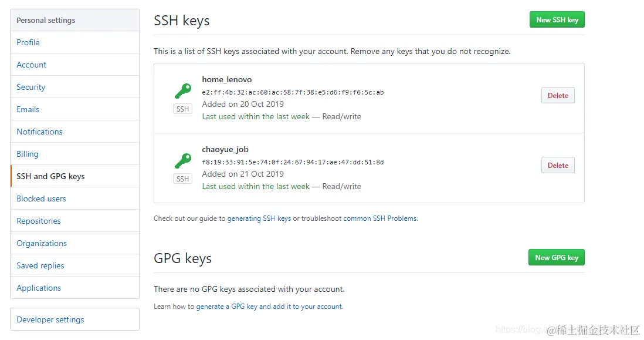Open the Security settings section
Image resolution: width=644 pixels, height=340 pixels.
[31, 87]
